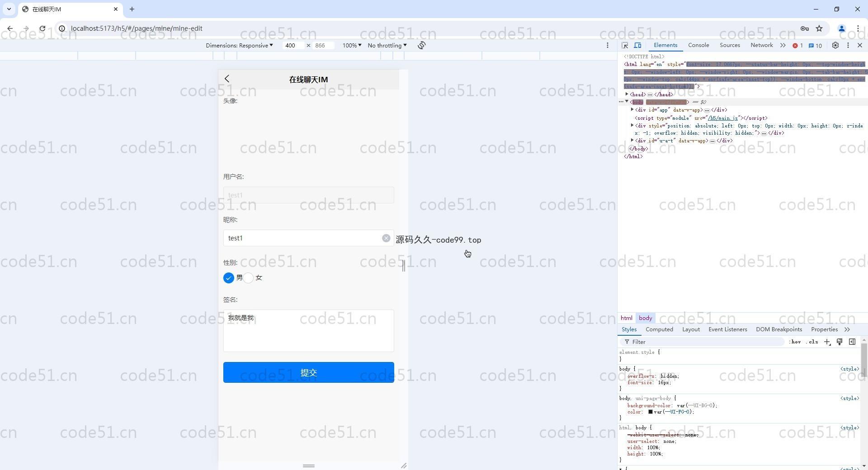Open the error count indicator showing 1
The image size is (868, 470).
pos(798,46)
